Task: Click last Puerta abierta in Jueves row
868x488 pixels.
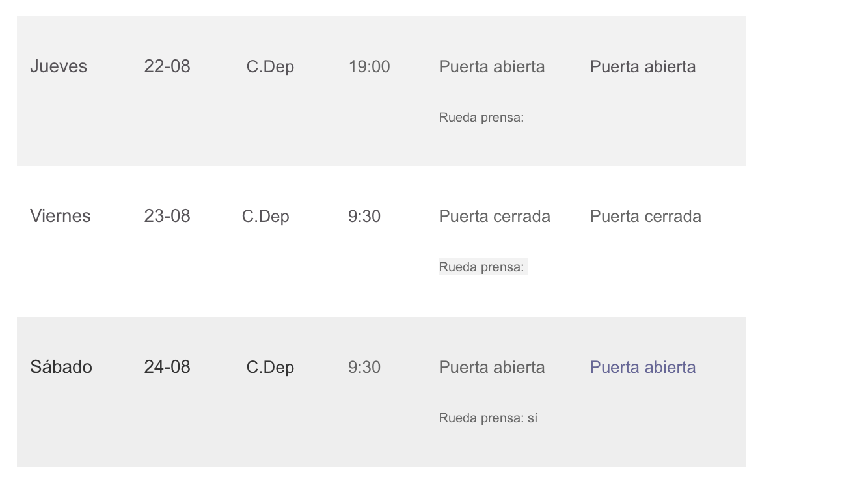Action: (643, 67)
